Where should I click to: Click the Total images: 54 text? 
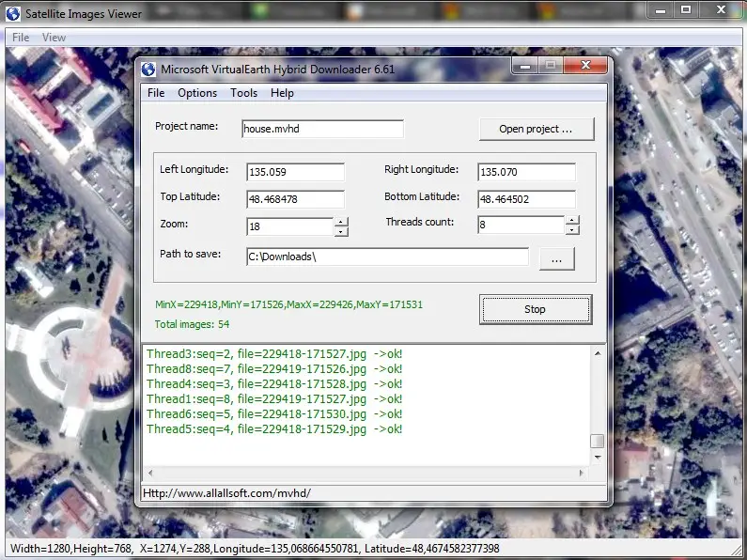pyautogui.click(x=192, y=324)
